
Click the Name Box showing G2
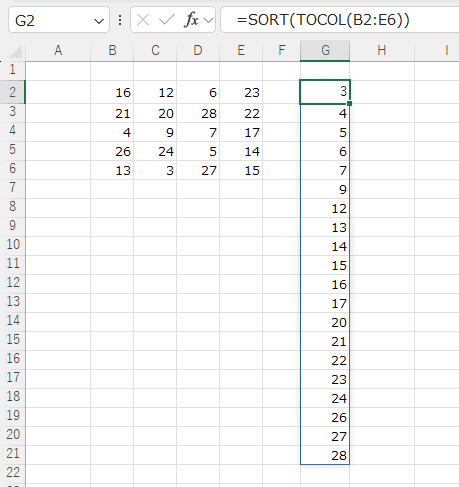[x=59, y=20]
